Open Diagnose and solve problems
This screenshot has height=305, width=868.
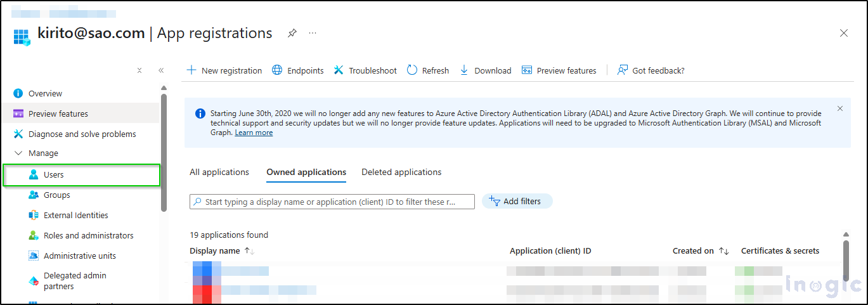click(x=82, y=134)
